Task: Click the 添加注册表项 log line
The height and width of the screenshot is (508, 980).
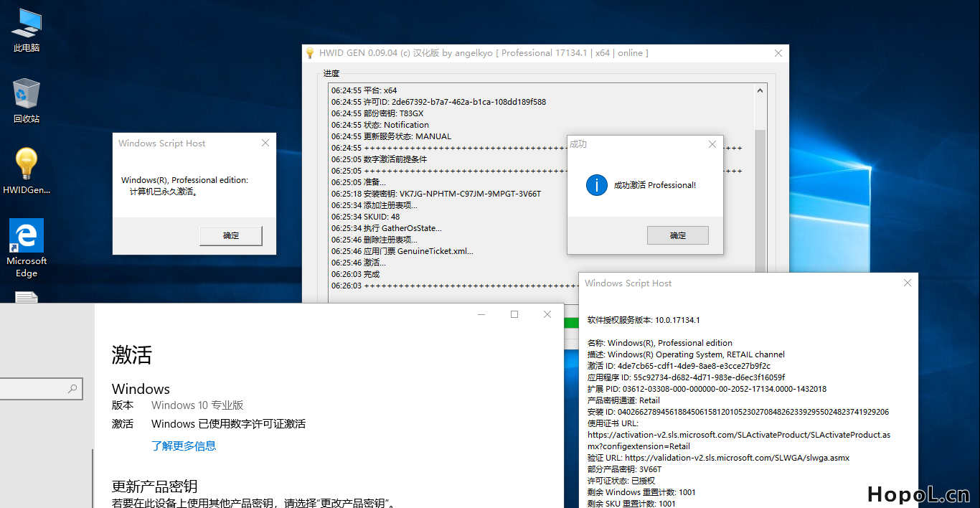Action: (374, 205)
